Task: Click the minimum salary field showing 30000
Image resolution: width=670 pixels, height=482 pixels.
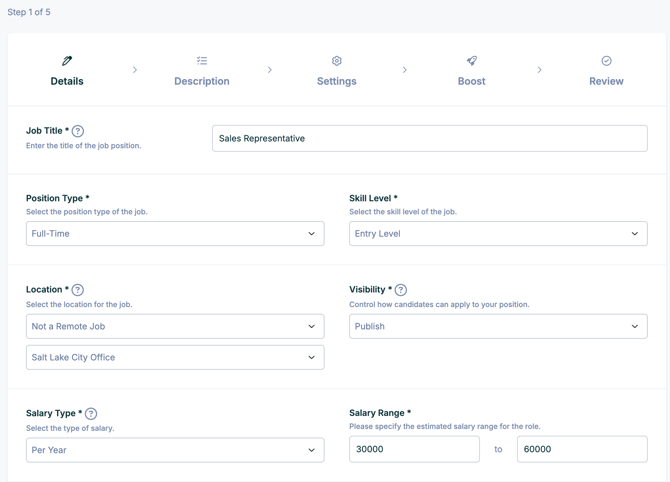Action: pos(414,450)
